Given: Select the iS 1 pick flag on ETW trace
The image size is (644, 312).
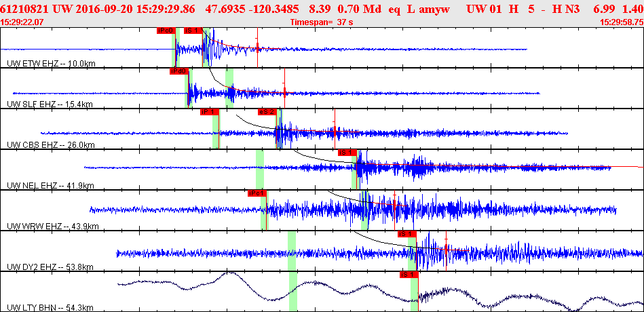Looking at the screenshot, I should pyautogui.click(x=193, y=31).
